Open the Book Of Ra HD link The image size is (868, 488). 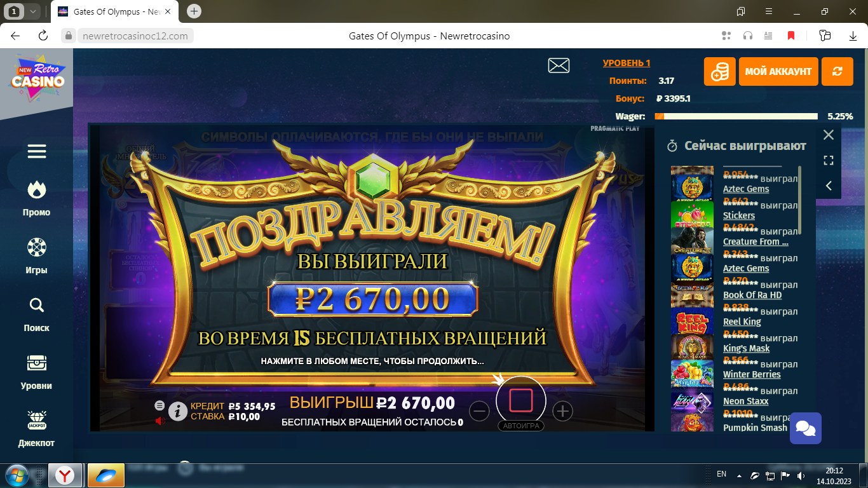pyautogui.click(x=752, y=295)
